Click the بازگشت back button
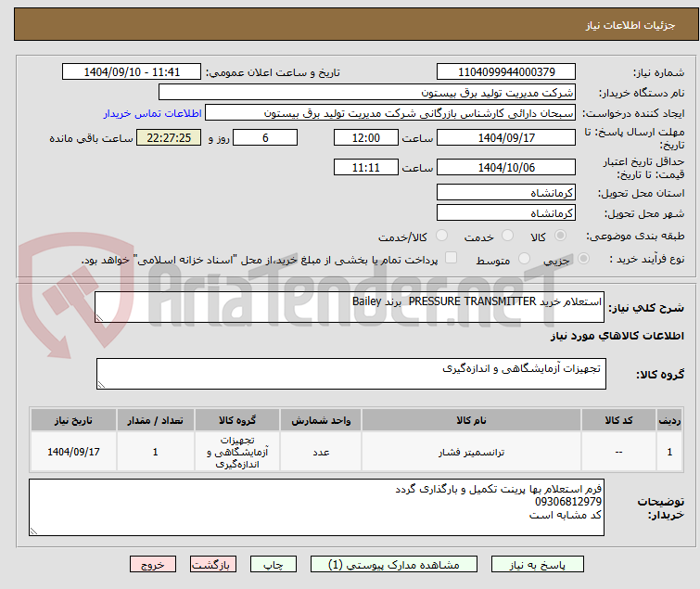 coord(213,565)
